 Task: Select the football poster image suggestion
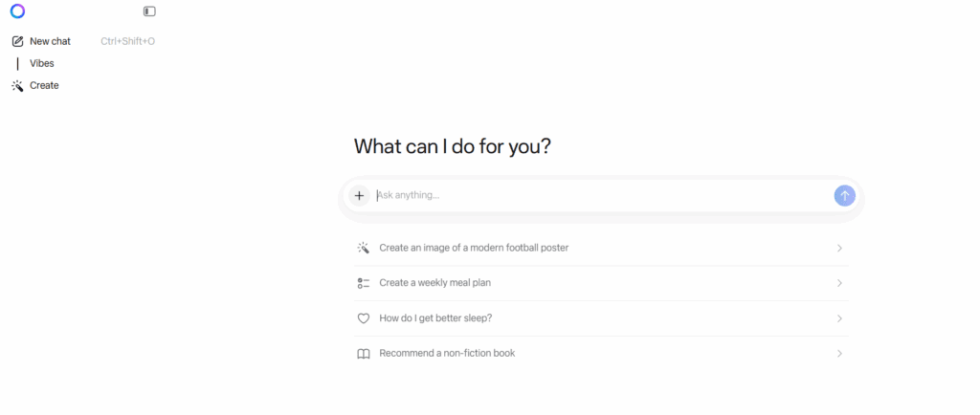click(x=474, y=248)
